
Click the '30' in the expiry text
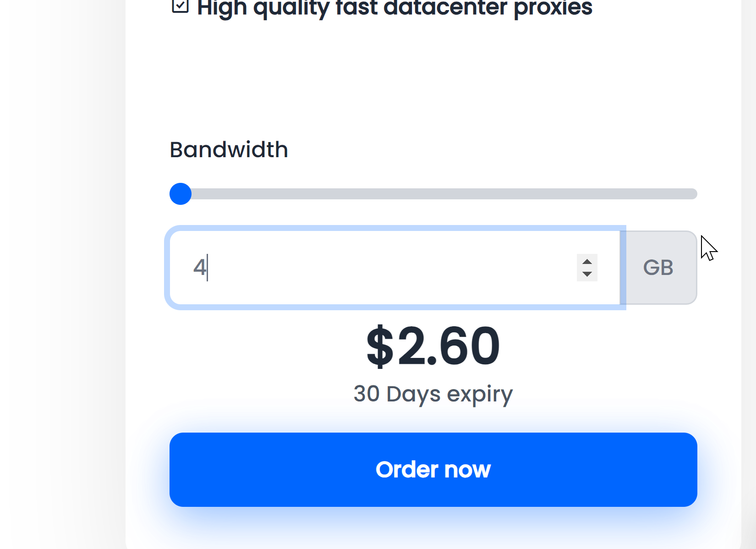(x=367, y=394)
